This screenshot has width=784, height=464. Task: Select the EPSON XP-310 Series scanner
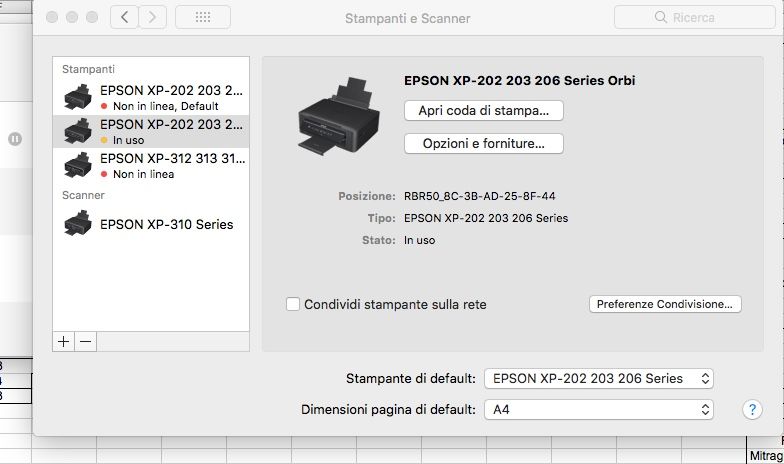click(151, 224)
